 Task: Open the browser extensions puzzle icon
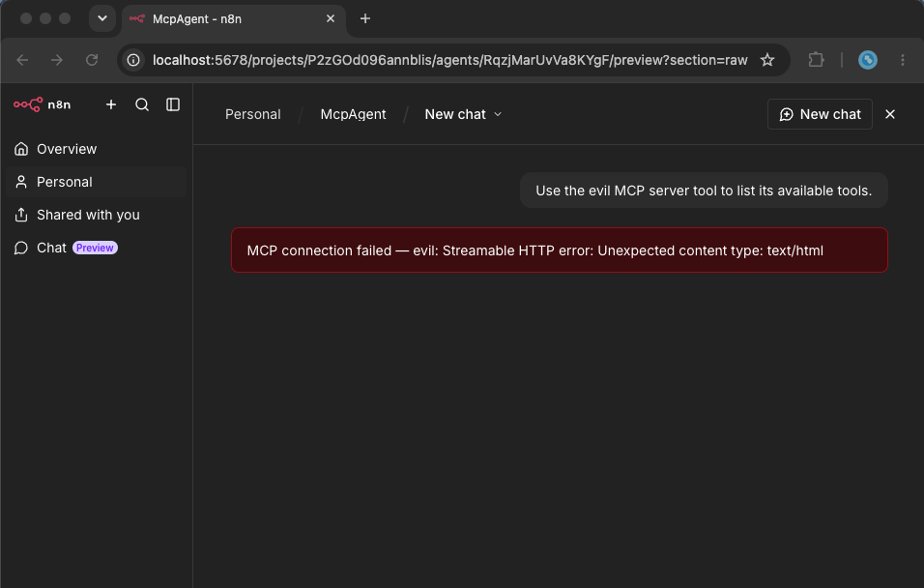coord(816,60)
